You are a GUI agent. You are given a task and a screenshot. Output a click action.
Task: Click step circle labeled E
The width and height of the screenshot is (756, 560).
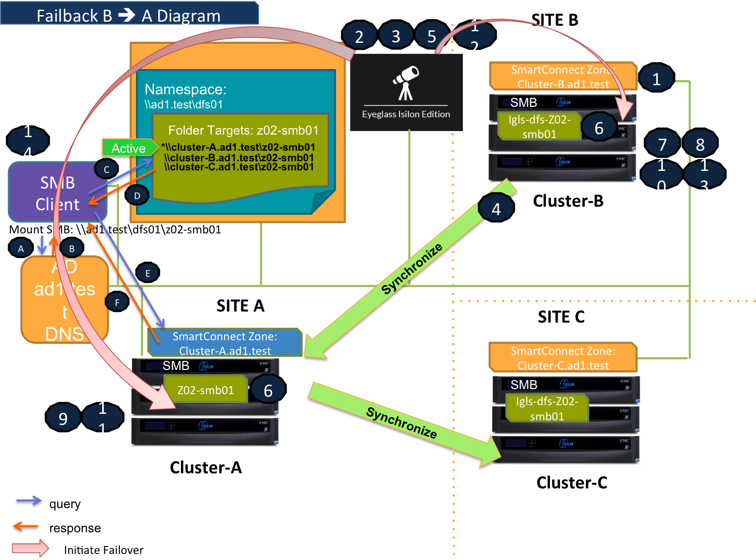(148, 273)
